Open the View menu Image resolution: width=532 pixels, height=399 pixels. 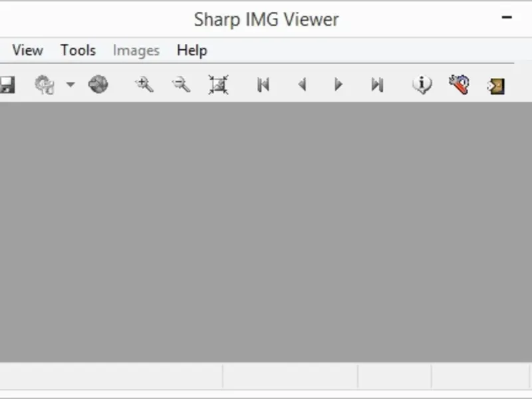tap(28, 51)
